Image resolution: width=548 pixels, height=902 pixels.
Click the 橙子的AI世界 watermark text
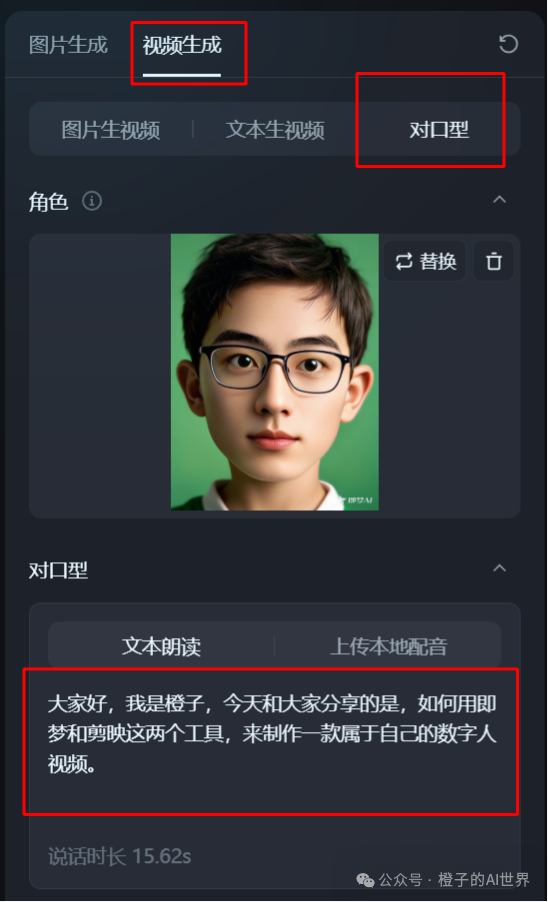pyautogui.click(x=484, y=880)
